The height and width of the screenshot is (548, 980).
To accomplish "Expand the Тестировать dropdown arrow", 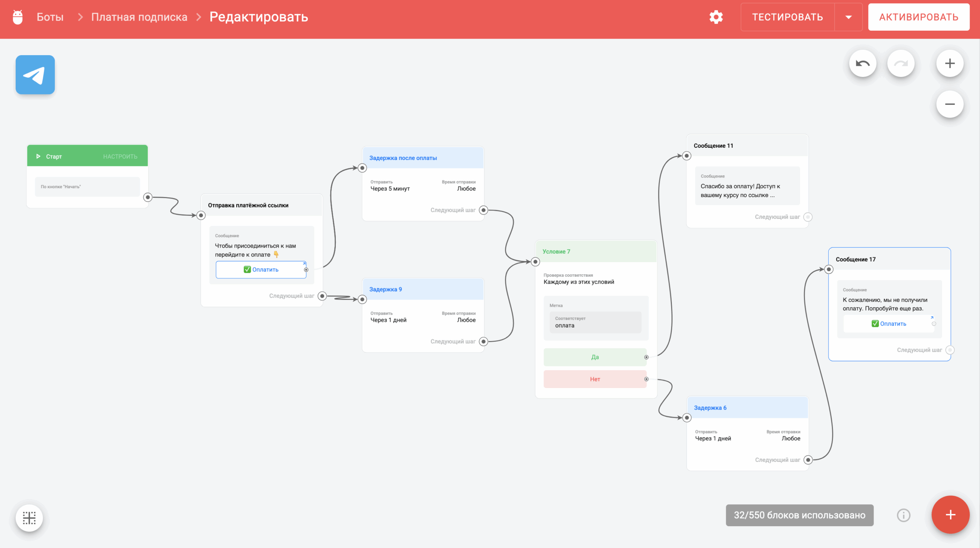I will (x=848, y=17).
